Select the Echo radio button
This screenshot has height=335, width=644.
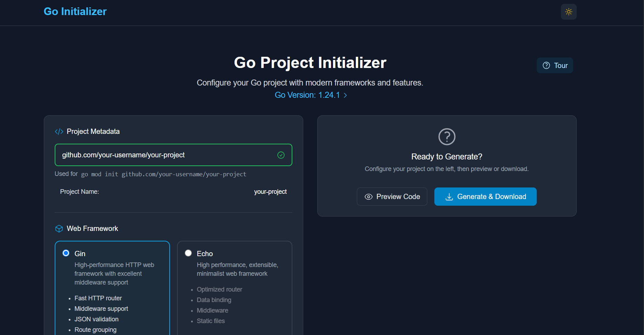[x=188, y=253]
